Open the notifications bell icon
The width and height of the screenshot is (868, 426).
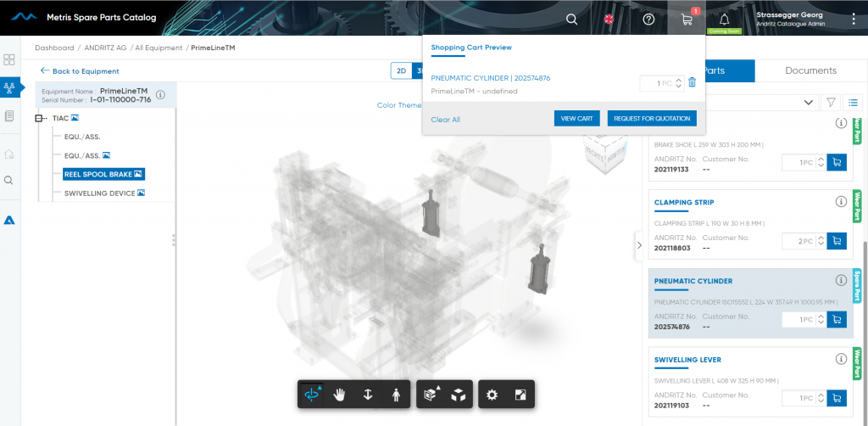(724, 20)
